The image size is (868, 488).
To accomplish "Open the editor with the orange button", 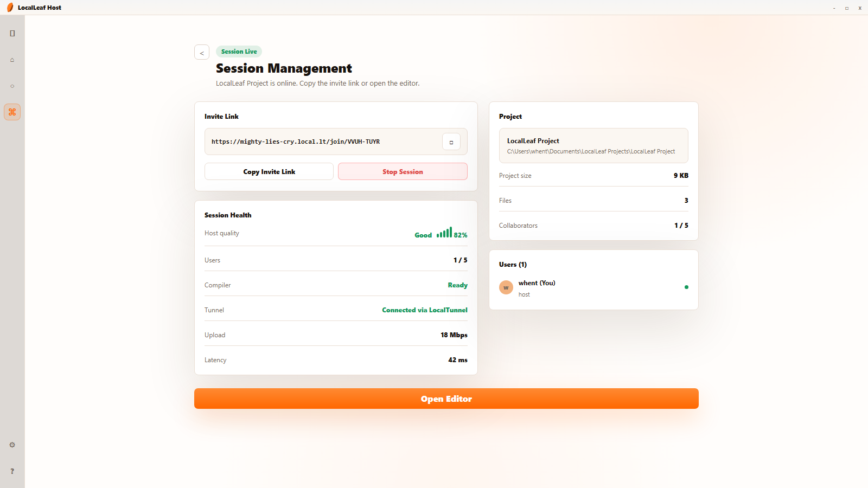I will coord(446,399).
